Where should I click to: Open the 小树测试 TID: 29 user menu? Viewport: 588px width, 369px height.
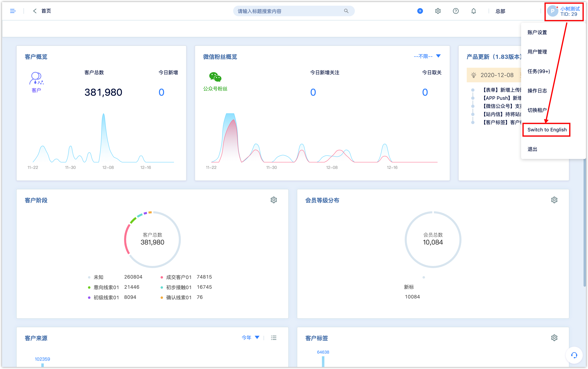[x=564, y=12]
